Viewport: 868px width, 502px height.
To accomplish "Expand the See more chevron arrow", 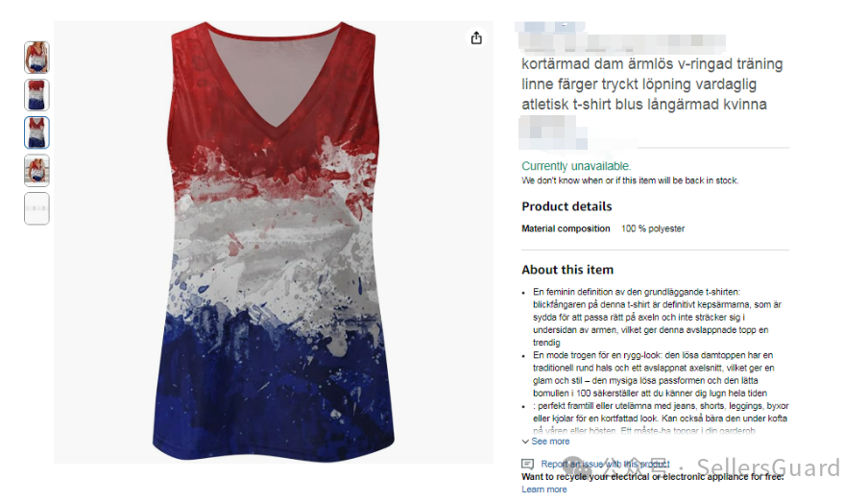I will coord(525,442).
